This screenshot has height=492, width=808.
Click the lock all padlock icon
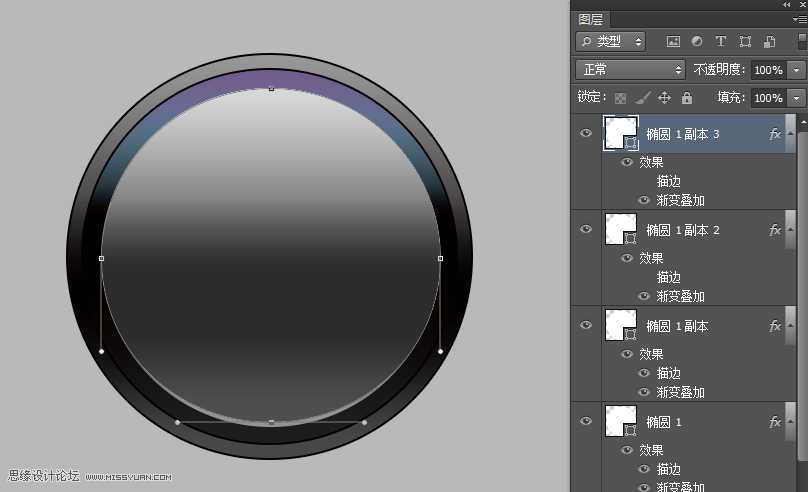pos(687,98)
